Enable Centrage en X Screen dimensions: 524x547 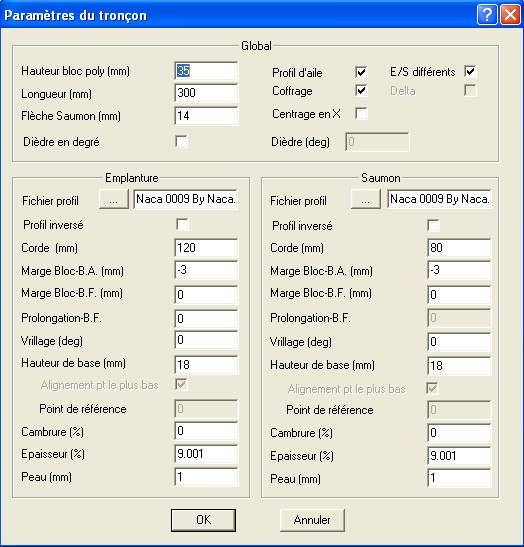pos(361,113)
